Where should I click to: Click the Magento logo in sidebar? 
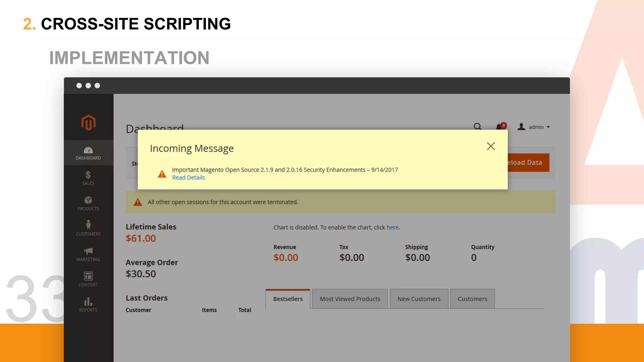(x=88, y=123)
